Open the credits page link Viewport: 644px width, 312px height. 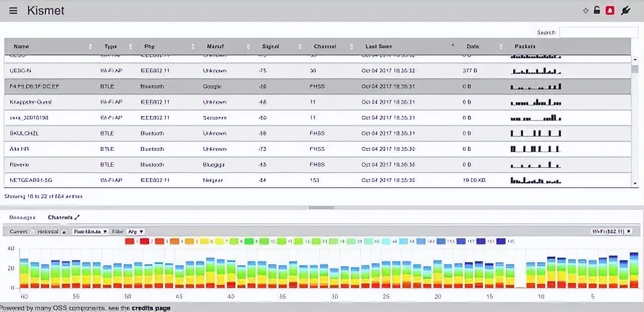(x=151, y=308)
